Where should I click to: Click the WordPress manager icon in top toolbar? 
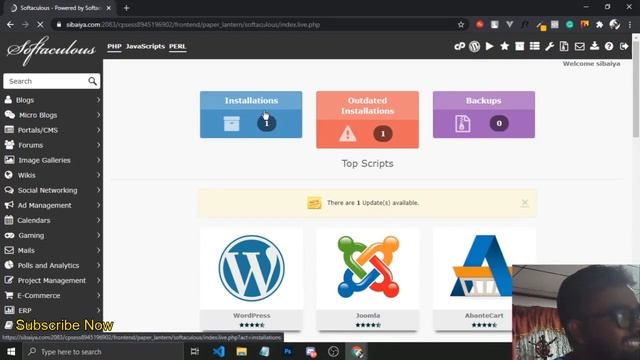pyautogui.click(x=474, y=47)
